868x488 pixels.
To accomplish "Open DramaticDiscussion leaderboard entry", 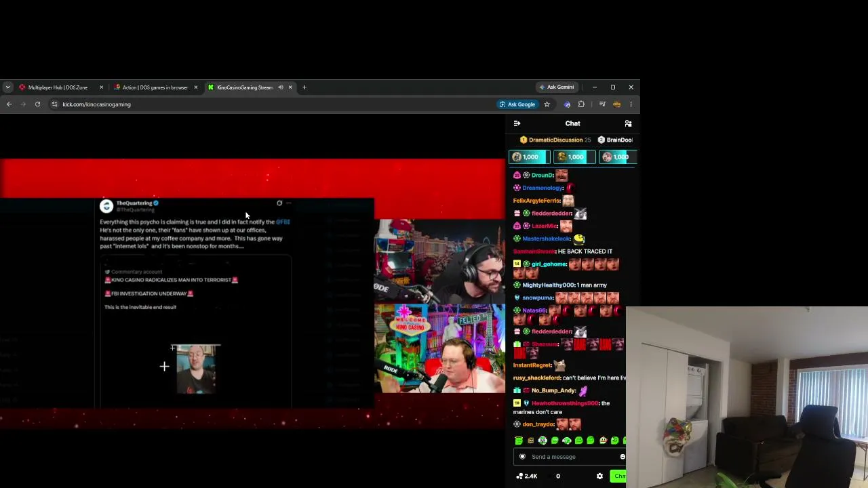I will point(555,140).
